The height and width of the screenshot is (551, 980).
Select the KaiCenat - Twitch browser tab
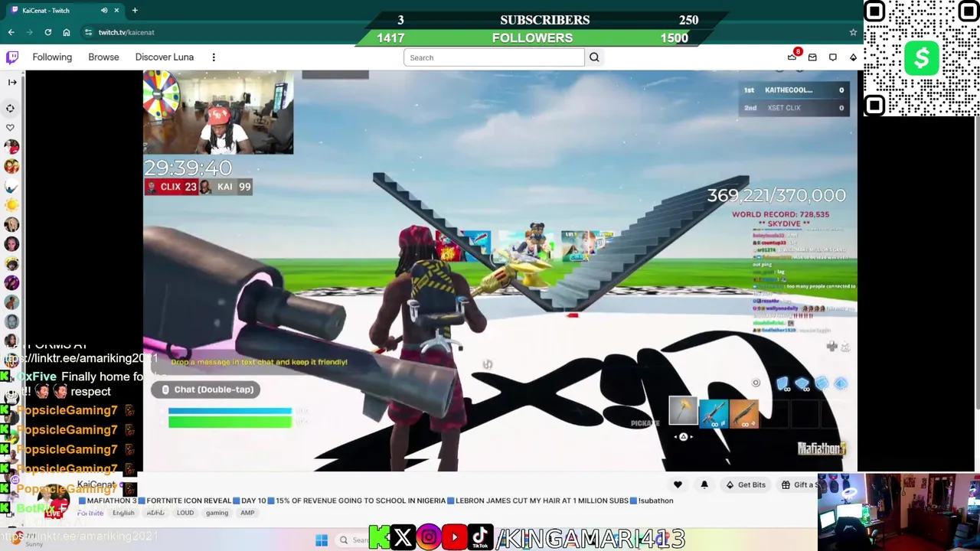pyautogui.click(x=64, y=11)
